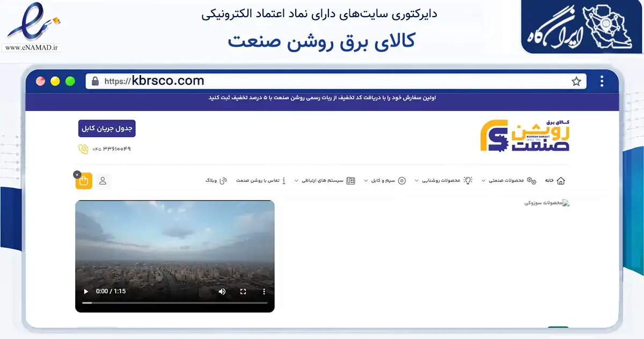Click the جدول جریان کابل button
This screenshot has width=644, height=339.
click(x=107, y=128)
